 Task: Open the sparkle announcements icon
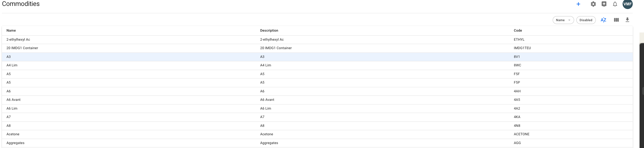pyautogui.click(x=604, y=4)
